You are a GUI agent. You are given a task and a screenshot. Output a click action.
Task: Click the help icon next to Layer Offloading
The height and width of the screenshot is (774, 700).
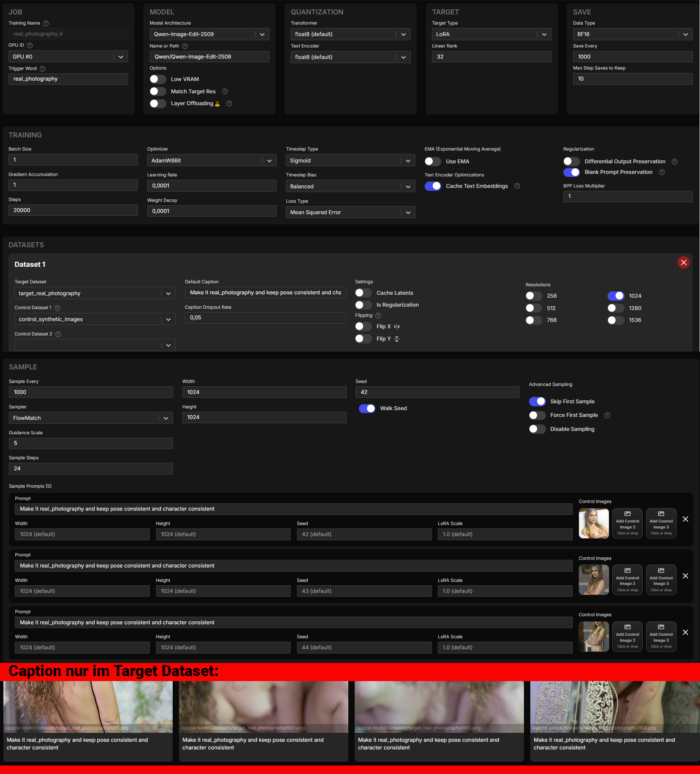point(229,103)
